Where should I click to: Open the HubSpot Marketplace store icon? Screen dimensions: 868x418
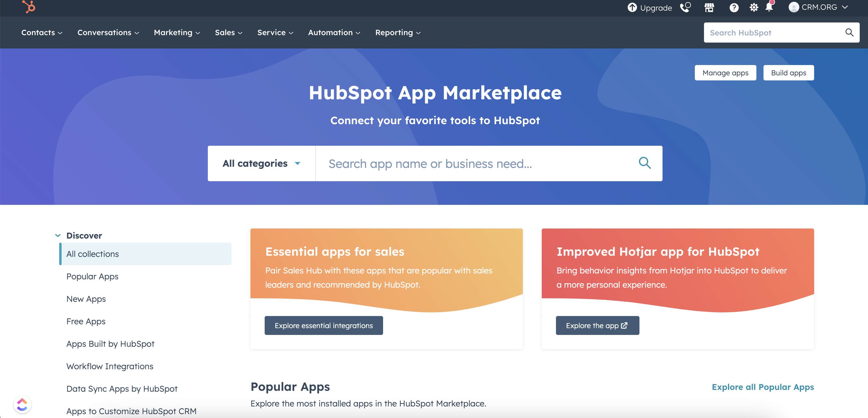709,7
